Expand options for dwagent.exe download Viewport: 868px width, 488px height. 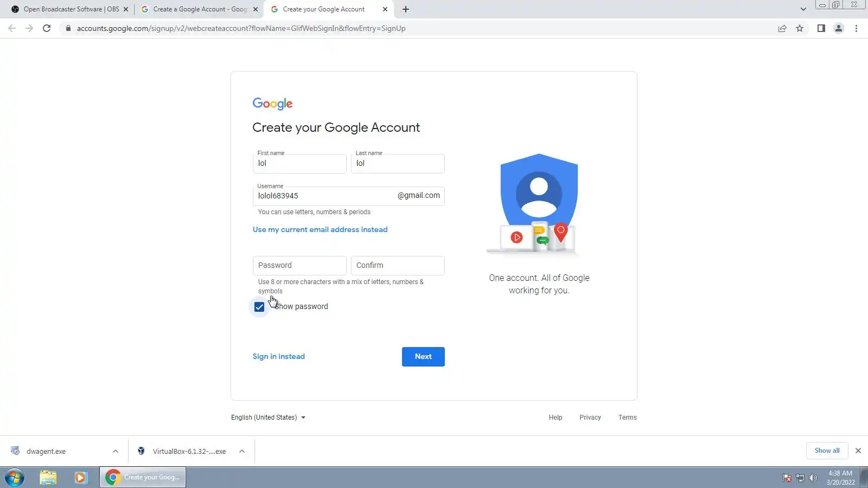click(116, 451)
